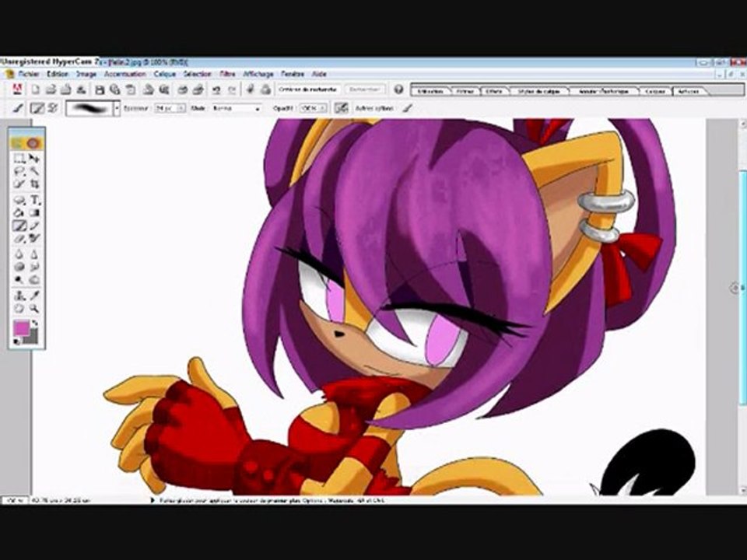Select the Eyedropper tool
The width and height of the screenshot is (747, 560).
tap(34, 296)
